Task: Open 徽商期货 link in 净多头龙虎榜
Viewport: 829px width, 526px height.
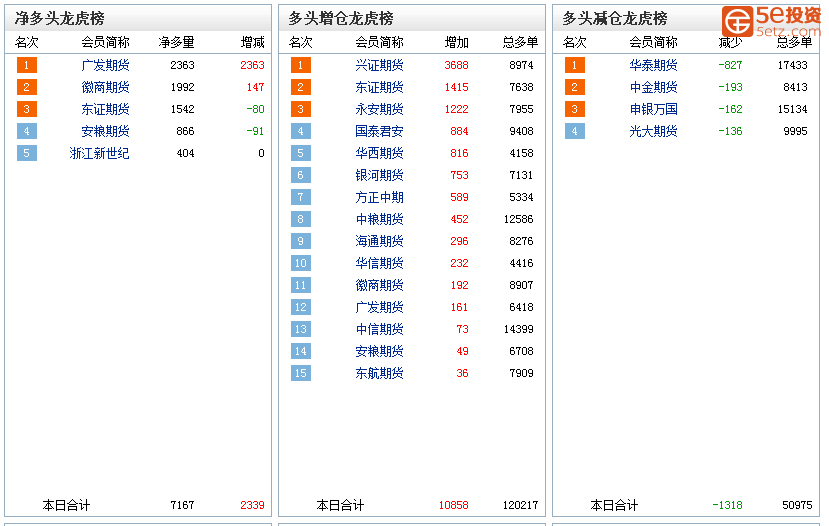Action: [x=105, y=87]
